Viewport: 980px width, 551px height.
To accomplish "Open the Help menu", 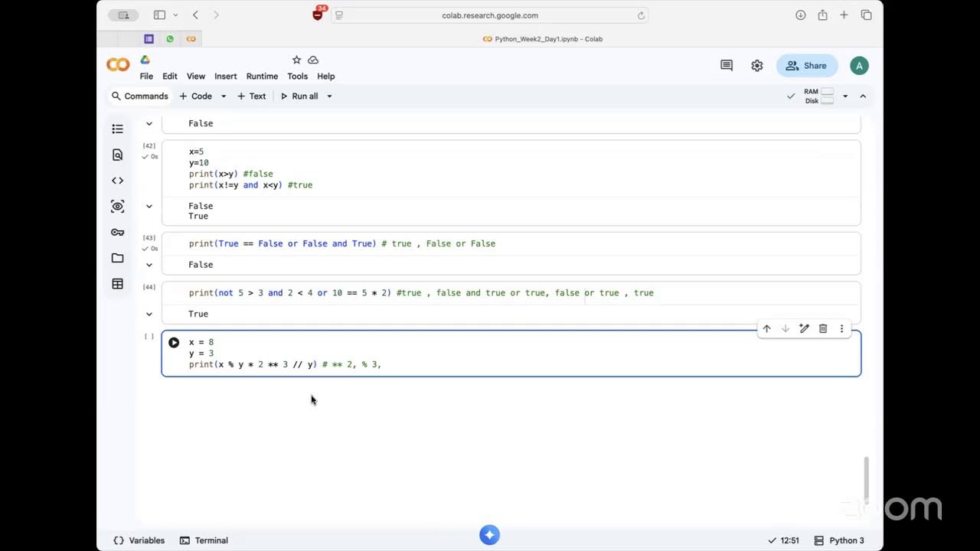I will point(326,77).
